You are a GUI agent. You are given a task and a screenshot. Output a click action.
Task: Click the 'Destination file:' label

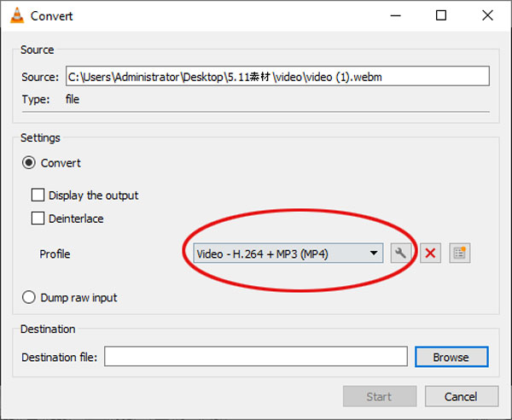[60, 357]
